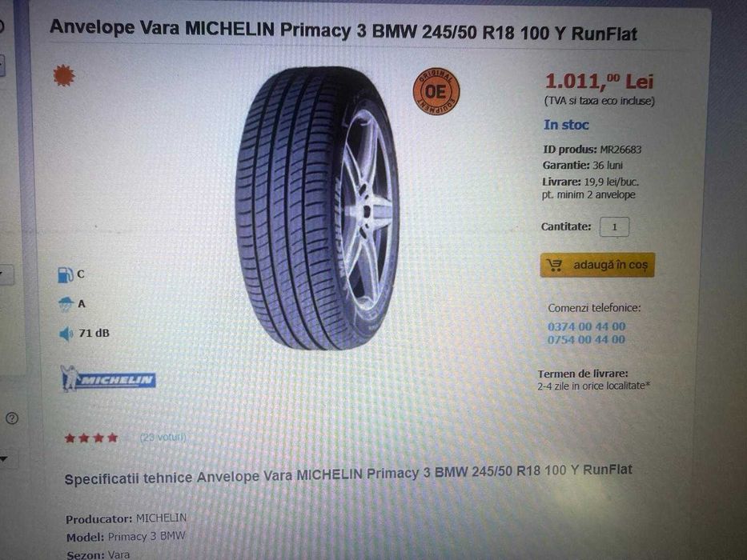Click the four-star rating

[x=91, y=438]
